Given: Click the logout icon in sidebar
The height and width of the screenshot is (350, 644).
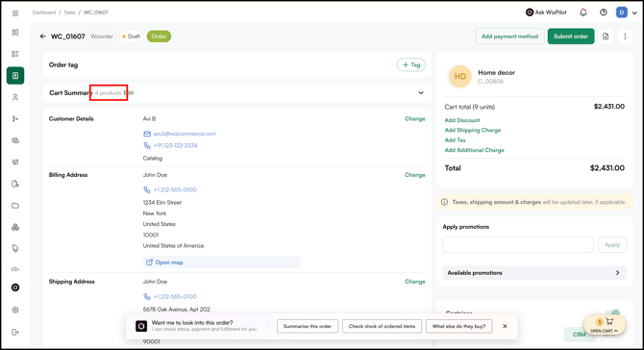Looking at the screenshot, I should pyautogui.click(x=15, y=332).
